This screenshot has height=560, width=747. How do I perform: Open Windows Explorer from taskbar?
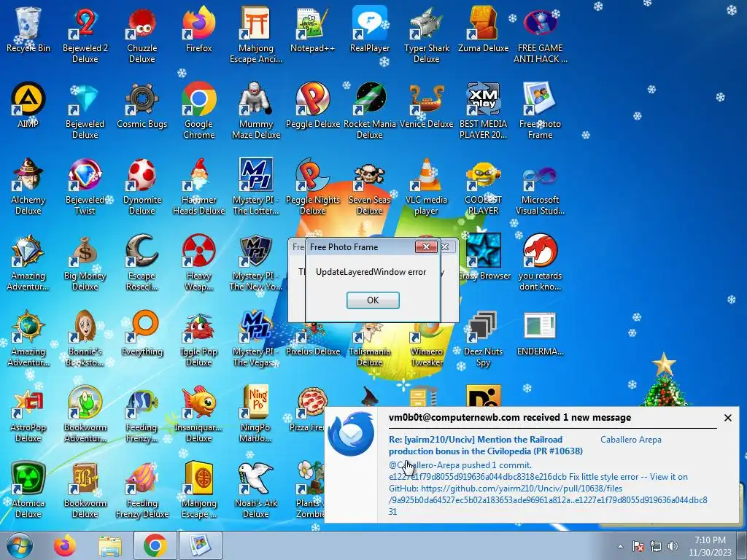[109, 545]
